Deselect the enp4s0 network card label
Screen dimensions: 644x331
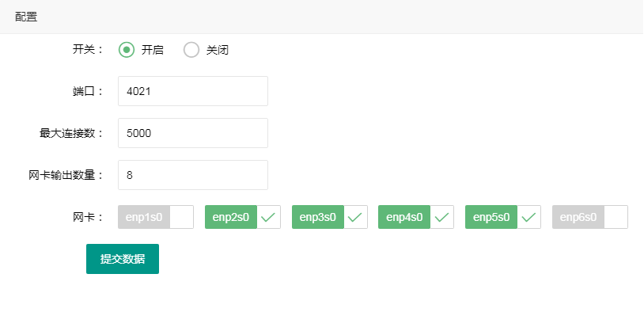[403, 217]
